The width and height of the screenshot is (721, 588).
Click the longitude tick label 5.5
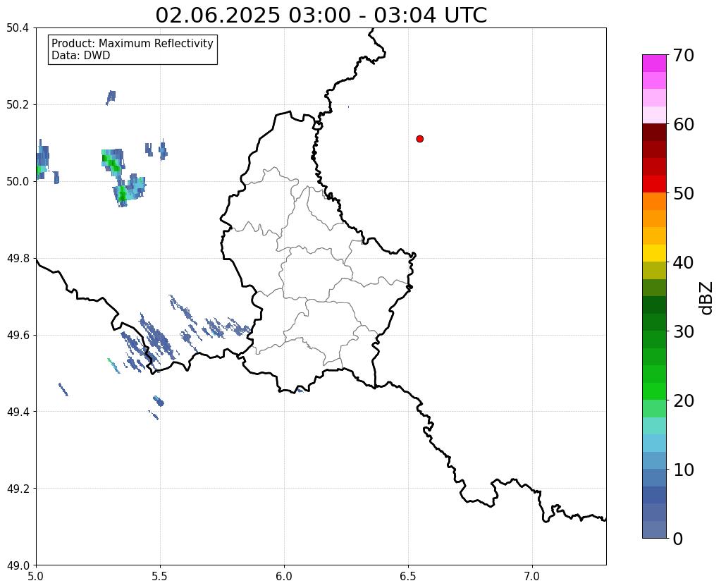(160, 576)
